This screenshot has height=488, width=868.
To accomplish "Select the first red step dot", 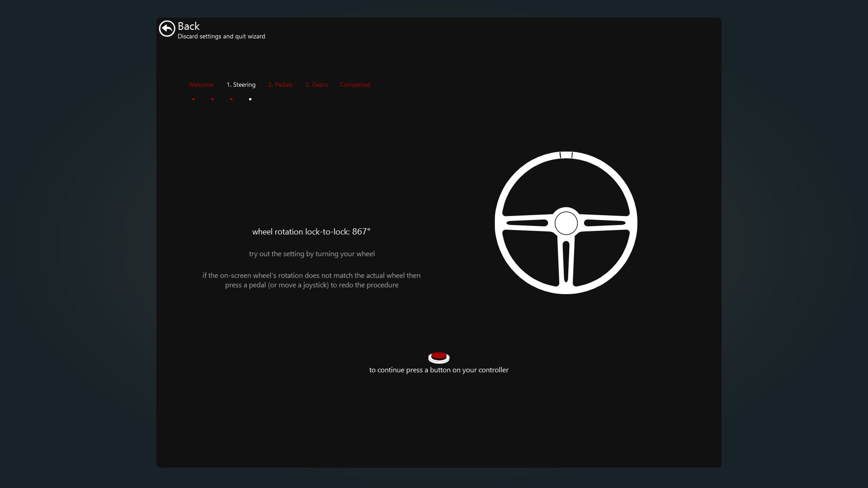I will (193, 99).
